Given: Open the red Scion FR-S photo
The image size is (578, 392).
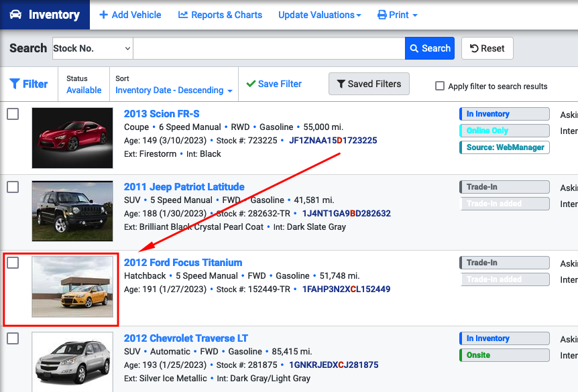Looking at the screenshot, I should (72, 138).
